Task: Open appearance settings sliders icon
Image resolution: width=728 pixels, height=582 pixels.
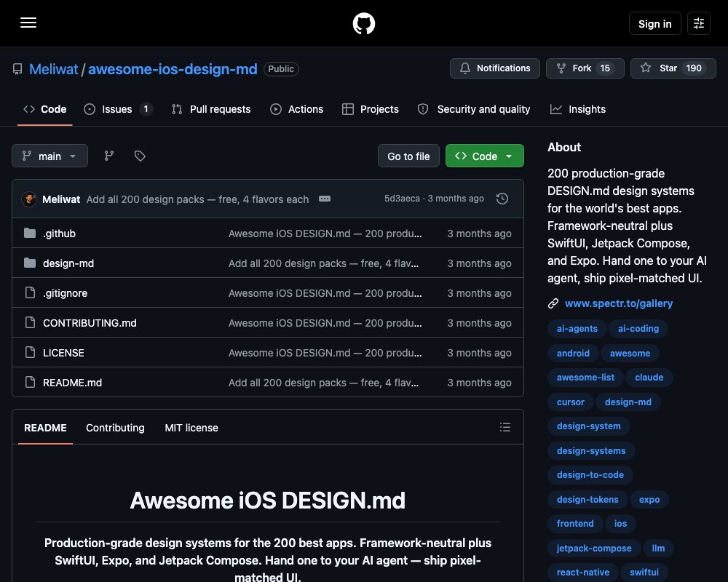Action: pos(699,23)
